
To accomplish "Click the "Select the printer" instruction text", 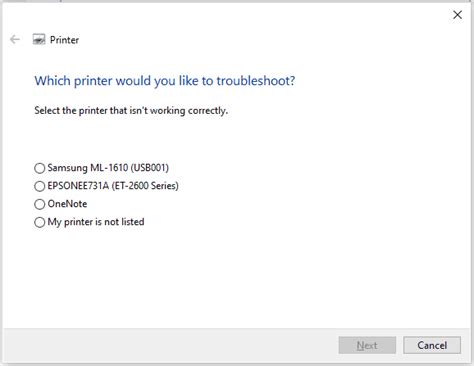I will tap(131, 111).
